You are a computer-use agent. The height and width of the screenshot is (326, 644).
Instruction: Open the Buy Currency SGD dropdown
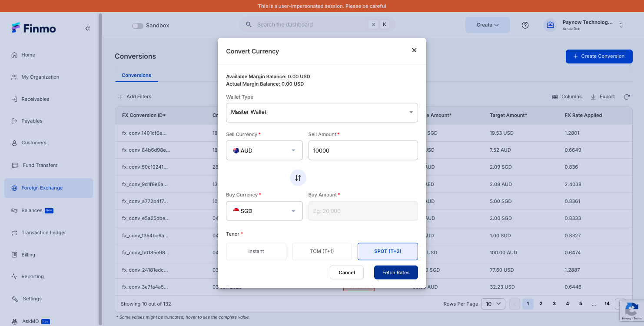click(264, 211)
